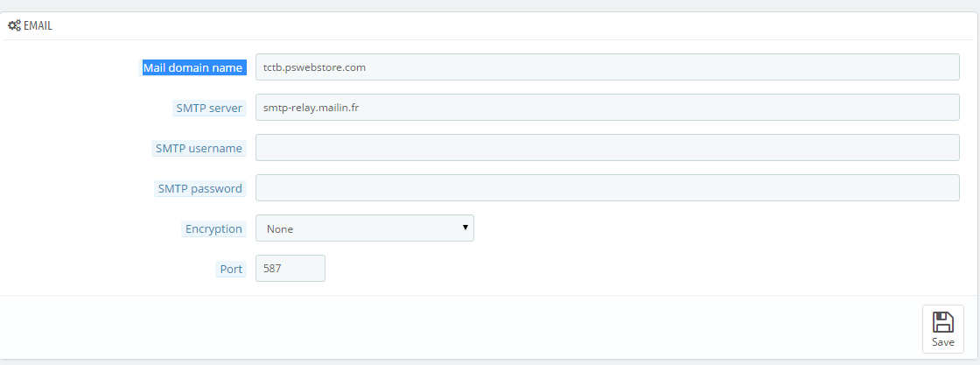This screenshot has width=980, height=365.
Task: Click the SMTP username label
Action: [x=199, y=148]
